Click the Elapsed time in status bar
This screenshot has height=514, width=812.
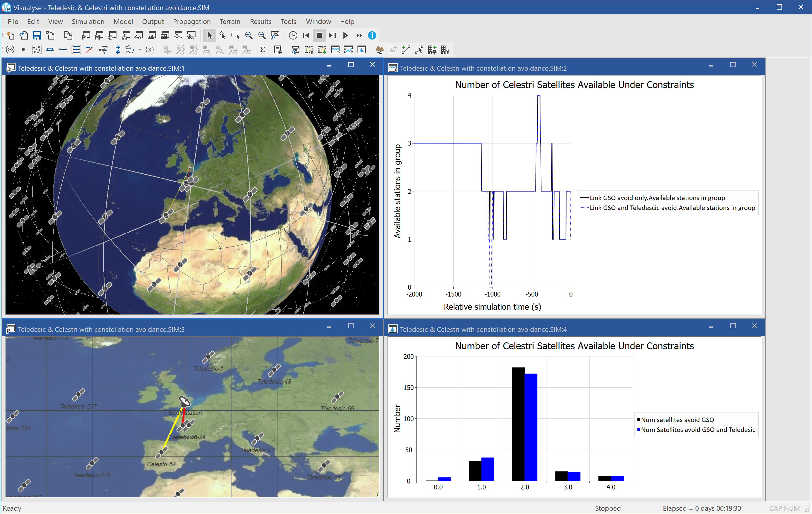tap(702, 508)
